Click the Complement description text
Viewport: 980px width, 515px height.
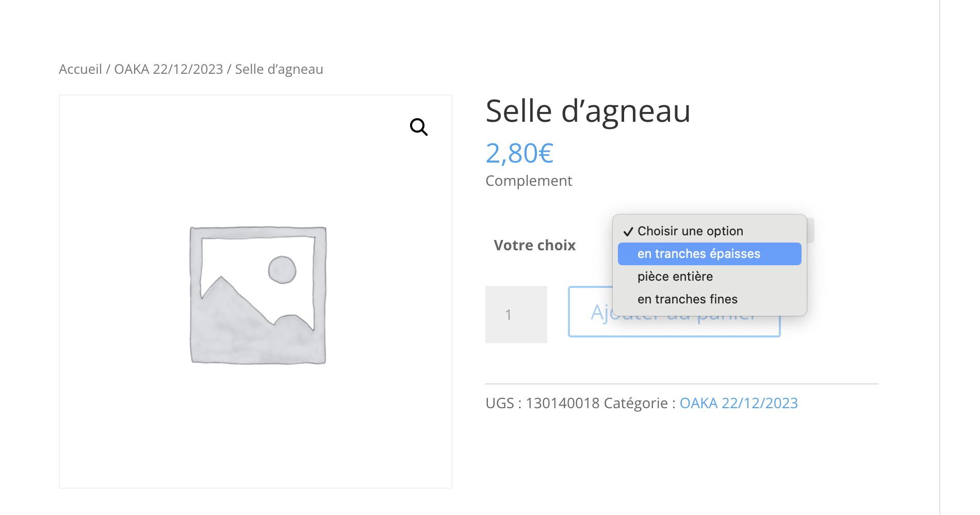(x=529, y=181)
